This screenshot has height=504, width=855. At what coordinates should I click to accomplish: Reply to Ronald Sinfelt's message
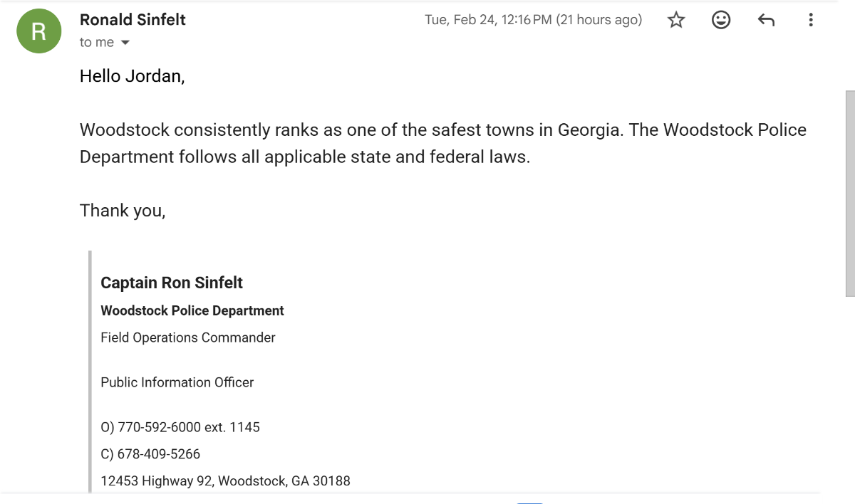click(766, 20)
